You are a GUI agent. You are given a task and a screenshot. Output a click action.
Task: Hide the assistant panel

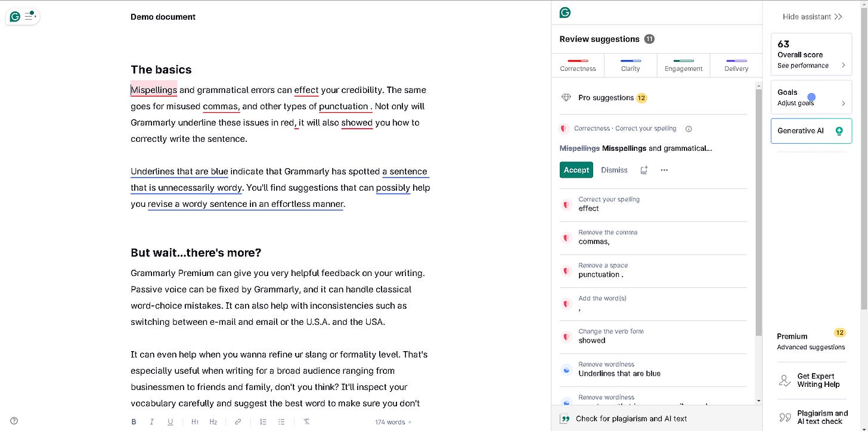(x=812, y=17)
